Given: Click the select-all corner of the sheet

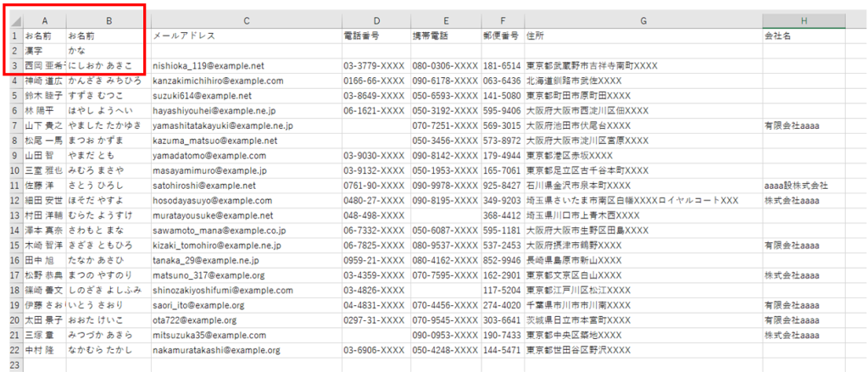Looking at the screenshot, I should (14, 20).
